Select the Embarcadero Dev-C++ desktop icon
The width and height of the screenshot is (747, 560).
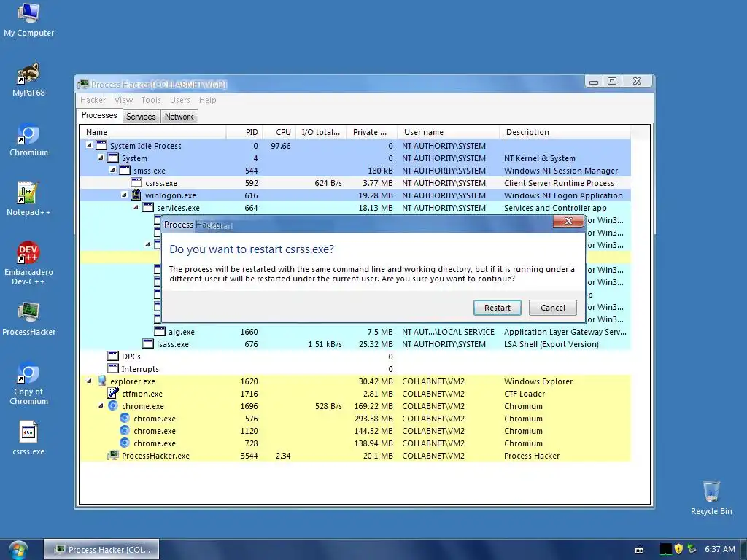(x=28, y=264)
